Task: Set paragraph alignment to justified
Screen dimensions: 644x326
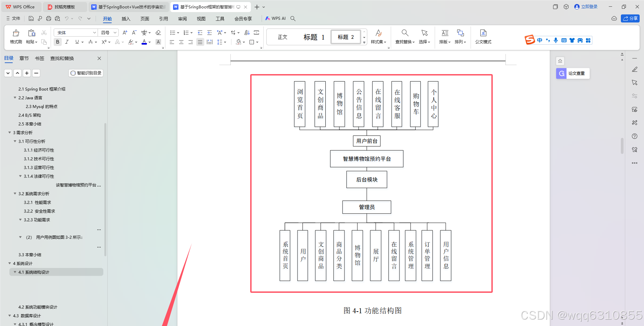Action: click(x=200, y=42)
